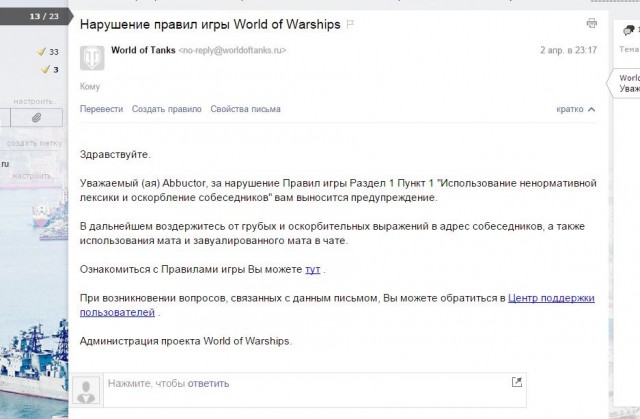Click the subject Нарушение правил игры World of Warships
The width and height of the screenshot is (640, 419).
click(x=210, y=24)
